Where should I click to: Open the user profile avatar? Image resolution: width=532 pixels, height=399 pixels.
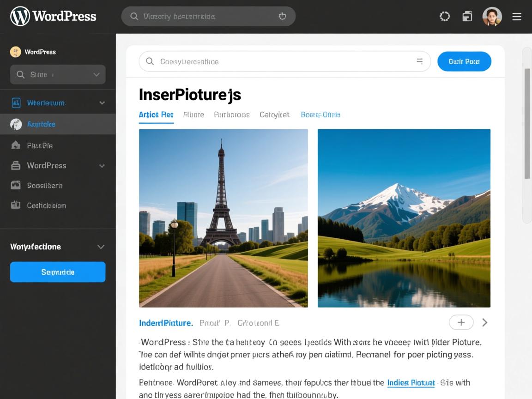pos(492,17)
